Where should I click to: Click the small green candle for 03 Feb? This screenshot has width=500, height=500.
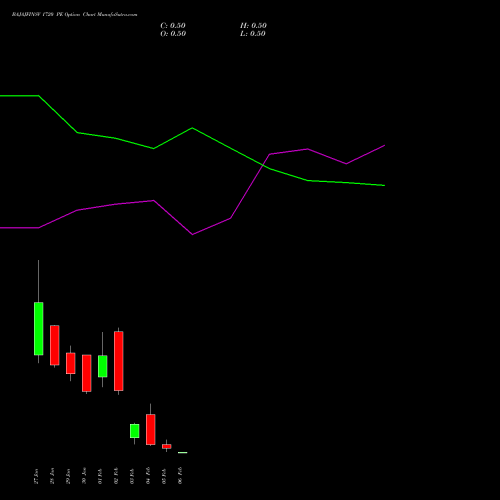[135, 431]
